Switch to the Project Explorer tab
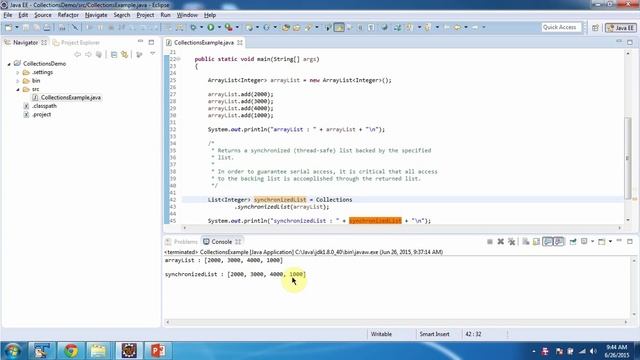640x360 pixels. 76,42
